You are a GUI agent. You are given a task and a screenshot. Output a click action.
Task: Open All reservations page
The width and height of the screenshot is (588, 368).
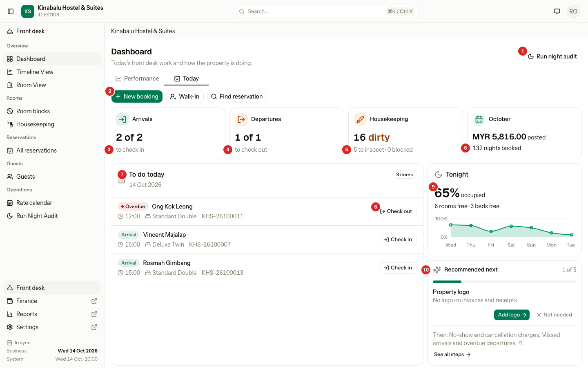52,150
